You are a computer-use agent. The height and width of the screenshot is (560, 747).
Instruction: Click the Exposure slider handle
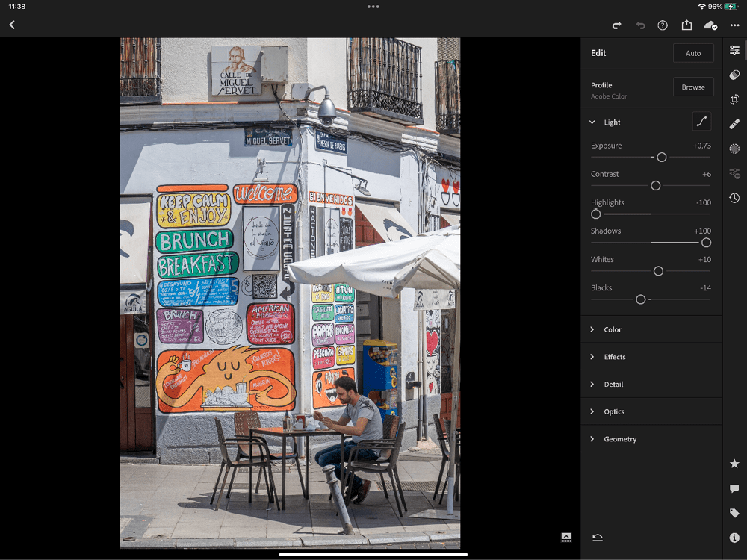[661, 157]
